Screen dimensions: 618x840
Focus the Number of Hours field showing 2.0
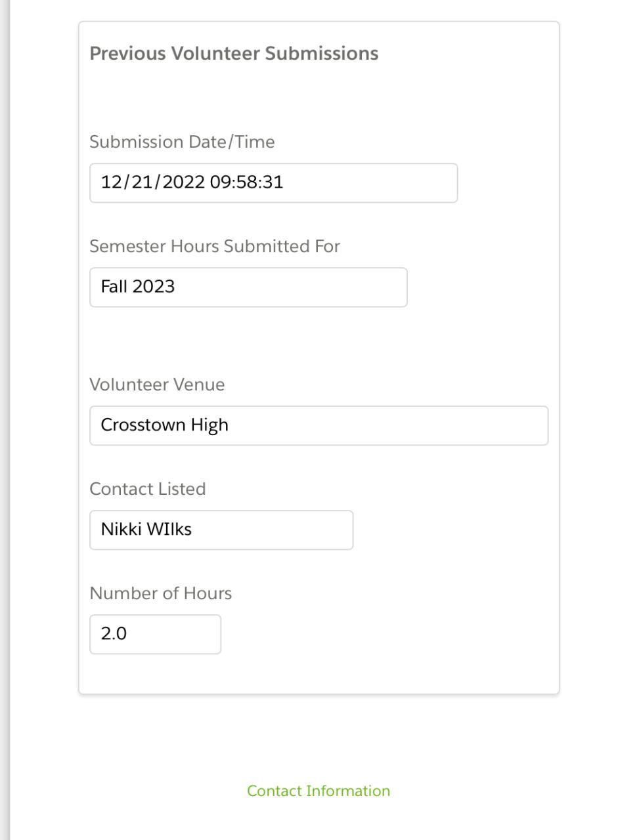155,634
